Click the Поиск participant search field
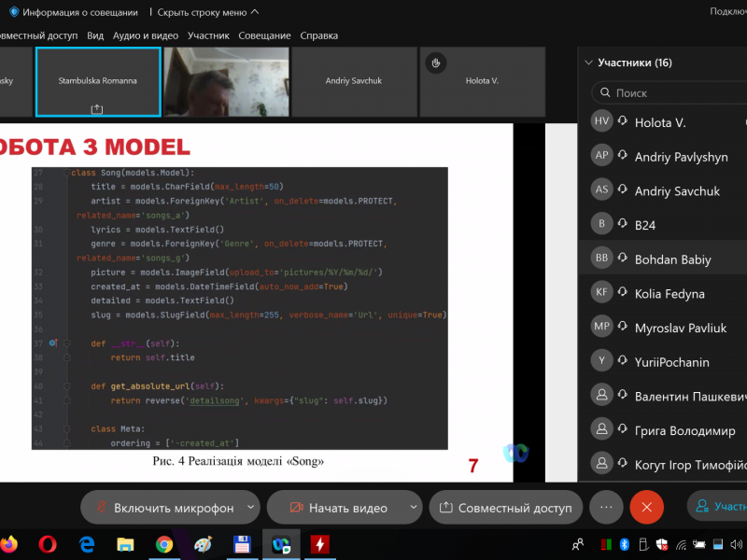The height and width of the screenshot is (560, 747). tap(672, 93)
